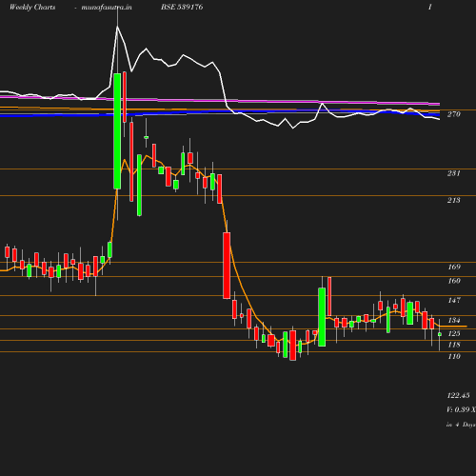This screenshot has width=476, height=476.
Task: Click the 231 price level label
Action: [454, 173]
